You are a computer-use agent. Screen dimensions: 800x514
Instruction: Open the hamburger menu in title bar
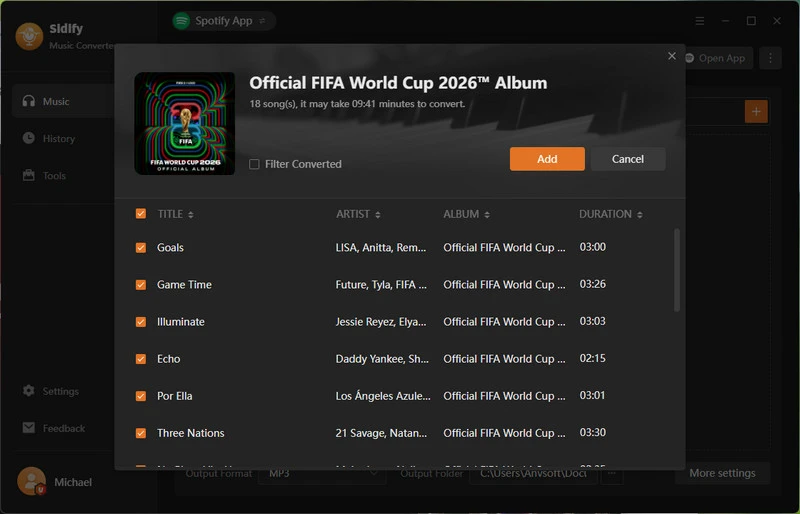pos(700,21)
